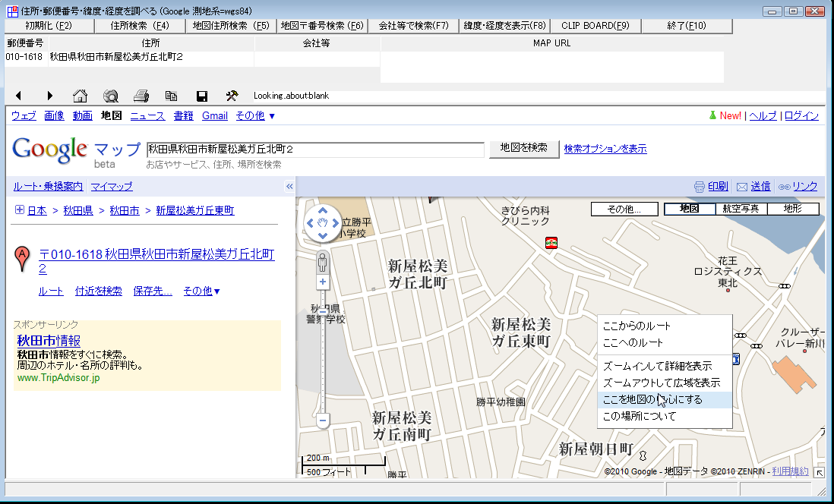Pan the map right with arrow
The width and height of the screenshot is (834, 504).
tap(335, 223)
